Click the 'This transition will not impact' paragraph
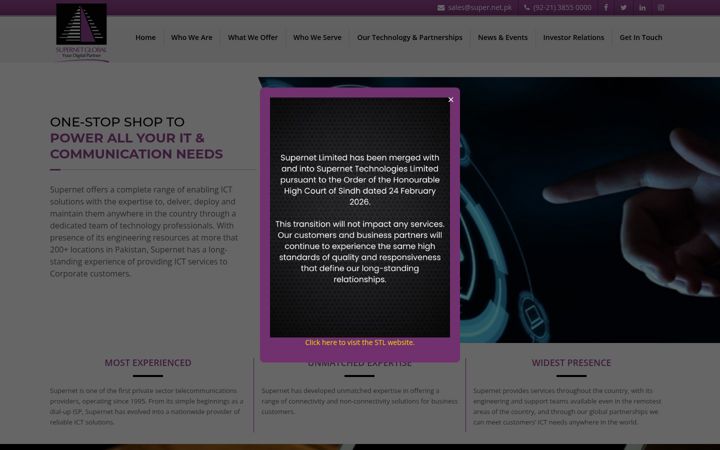Image resolution: width=720 pixels, height=450 pixels. point(360,252)
